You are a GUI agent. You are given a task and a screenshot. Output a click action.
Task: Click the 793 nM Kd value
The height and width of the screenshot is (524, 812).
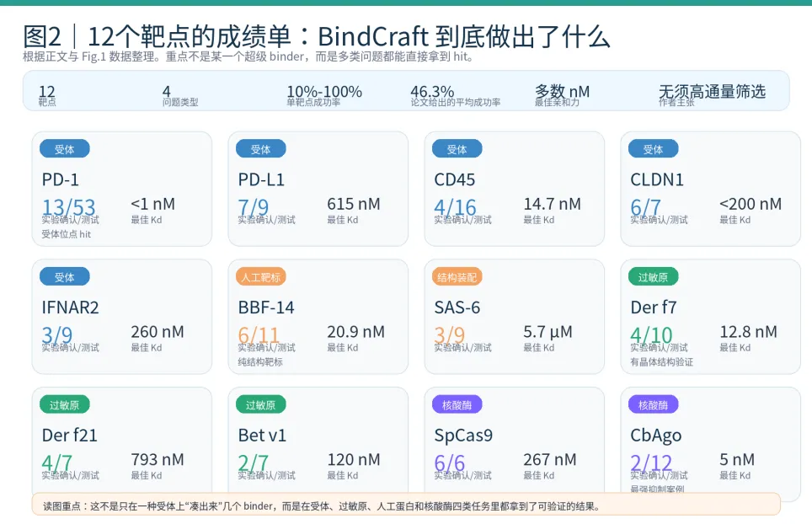click(158, 459)
